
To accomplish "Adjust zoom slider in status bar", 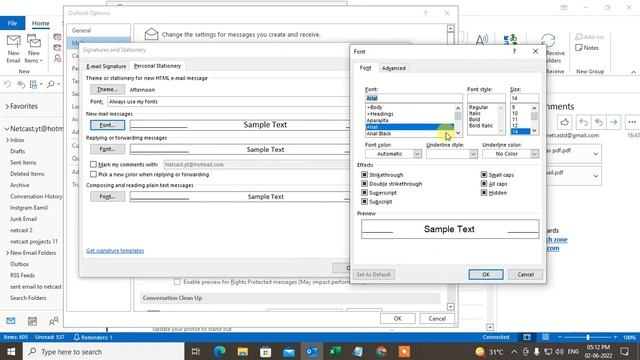I will [588, 337].
